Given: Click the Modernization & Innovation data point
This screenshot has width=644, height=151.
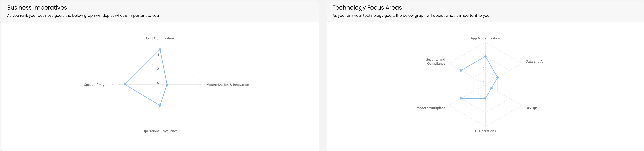Looking at the screenshot, I should coord(167,85).
